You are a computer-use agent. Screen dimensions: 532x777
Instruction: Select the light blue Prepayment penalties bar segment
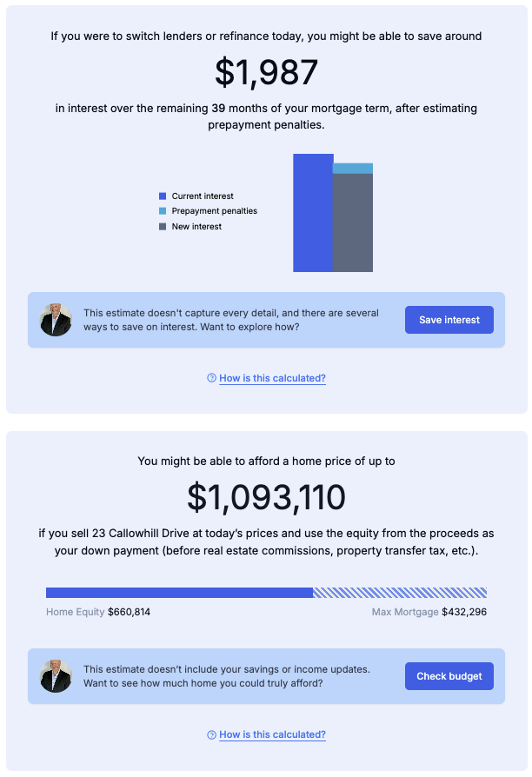point(353,169)
